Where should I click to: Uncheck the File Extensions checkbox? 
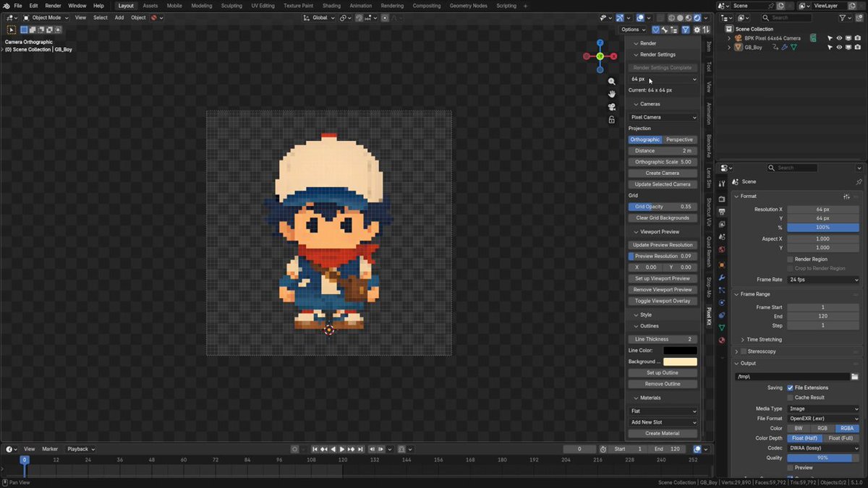pos(790,388)
